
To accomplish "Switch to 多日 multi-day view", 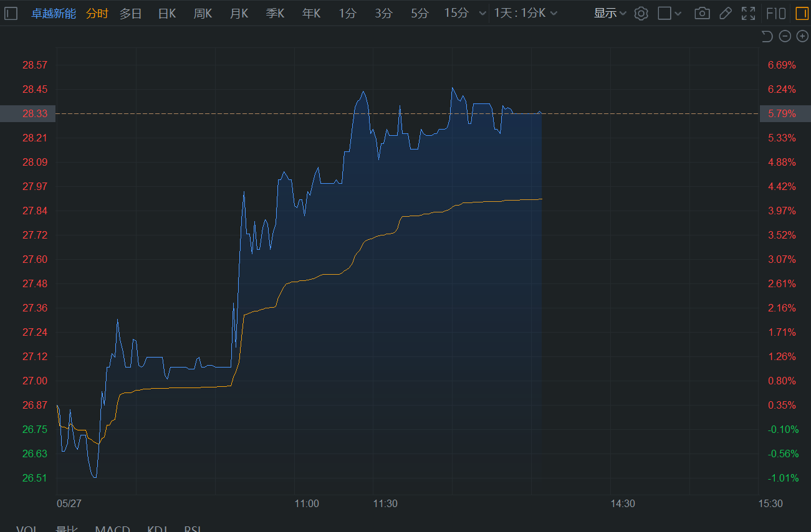I will click(131, 13).
